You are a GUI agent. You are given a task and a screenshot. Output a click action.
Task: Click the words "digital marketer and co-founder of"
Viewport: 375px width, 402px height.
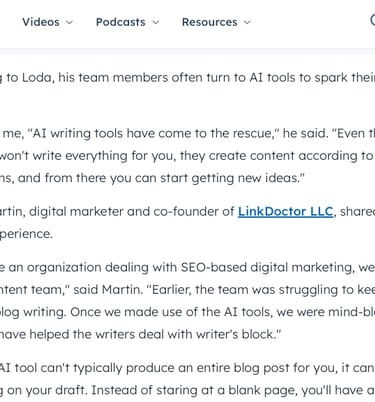click(132, 212)
